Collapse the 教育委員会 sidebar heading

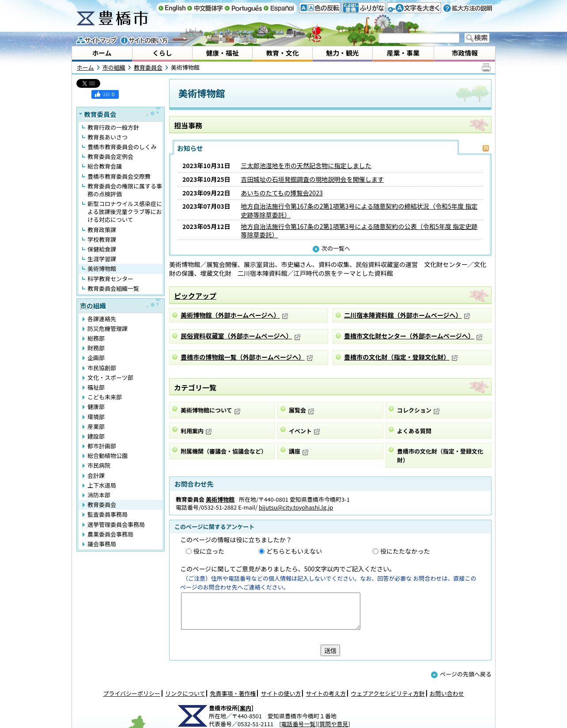[x=100, y=114]
